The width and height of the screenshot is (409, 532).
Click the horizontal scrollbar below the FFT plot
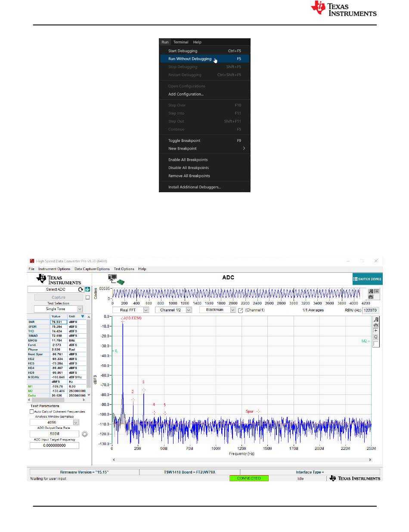tap(242, 460)
